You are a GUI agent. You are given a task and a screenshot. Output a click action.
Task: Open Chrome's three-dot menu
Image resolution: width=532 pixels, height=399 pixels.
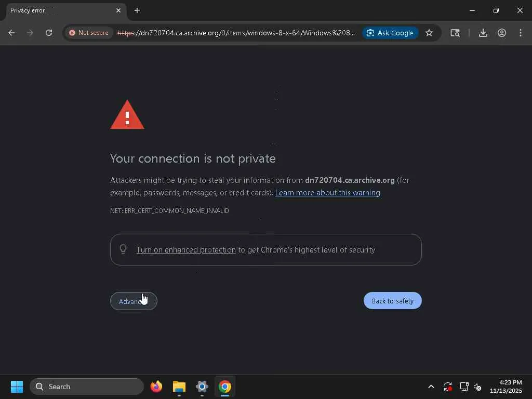point(521,33)
